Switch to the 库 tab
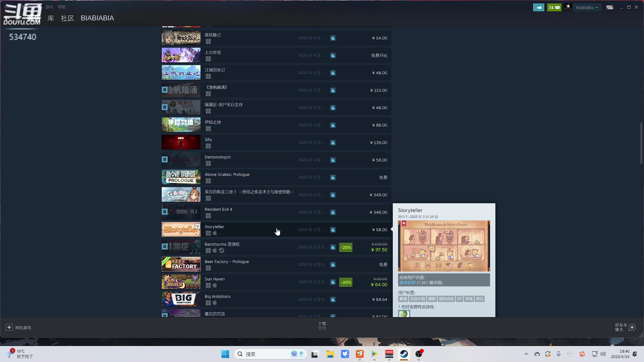644x362 pixels. coord(51,18)
